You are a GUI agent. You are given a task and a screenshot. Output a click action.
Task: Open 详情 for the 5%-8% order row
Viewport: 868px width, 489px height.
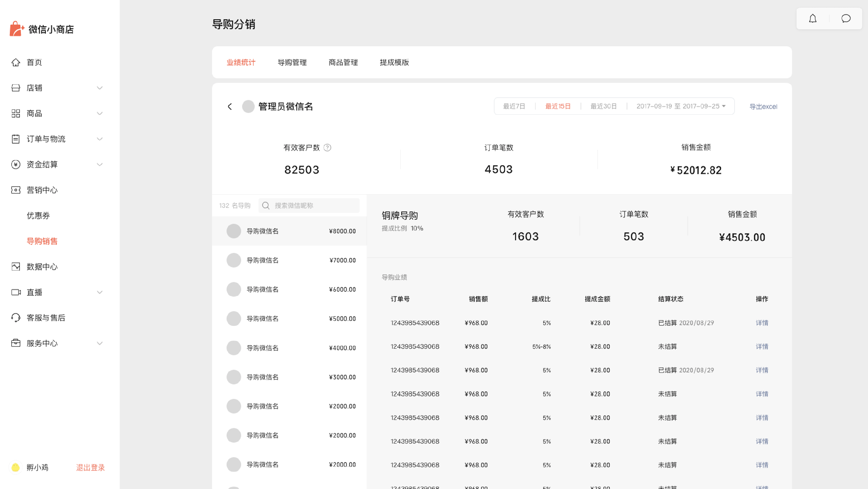click(762, 347)
